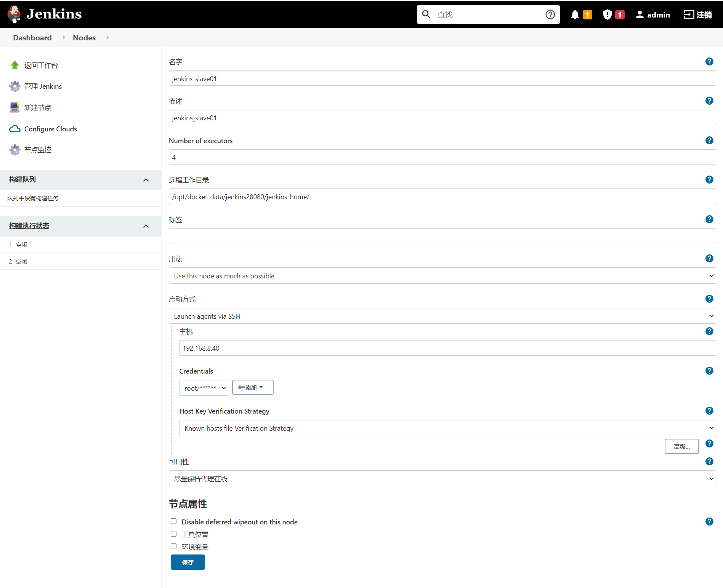Show help for the 启动方式 setting

709,299
